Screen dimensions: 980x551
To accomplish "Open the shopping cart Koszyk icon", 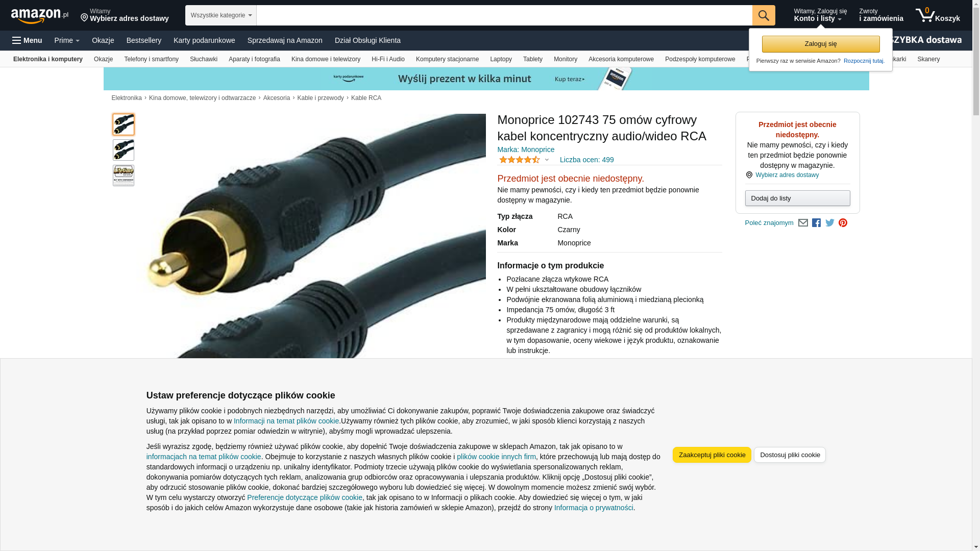I will pyautogui.click(x=938, y=15).
